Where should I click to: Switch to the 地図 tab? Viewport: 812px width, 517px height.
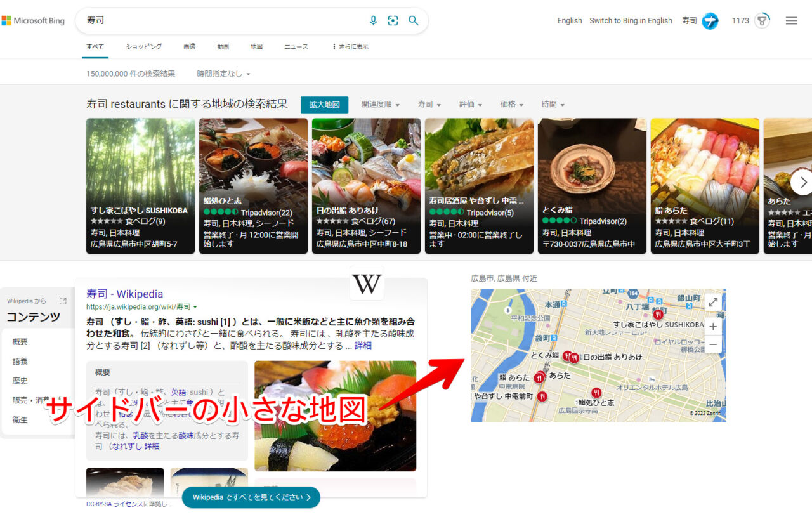point(256,47)
